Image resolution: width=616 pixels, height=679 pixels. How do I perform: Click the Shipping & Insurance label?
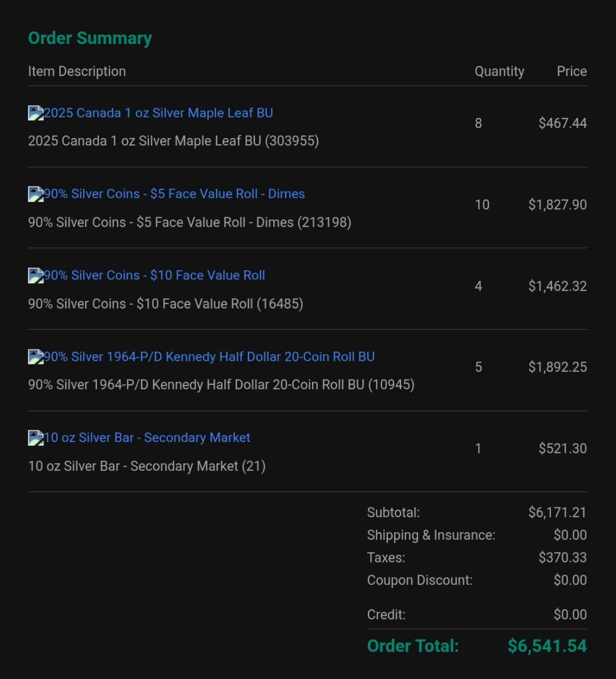(431, 535)
